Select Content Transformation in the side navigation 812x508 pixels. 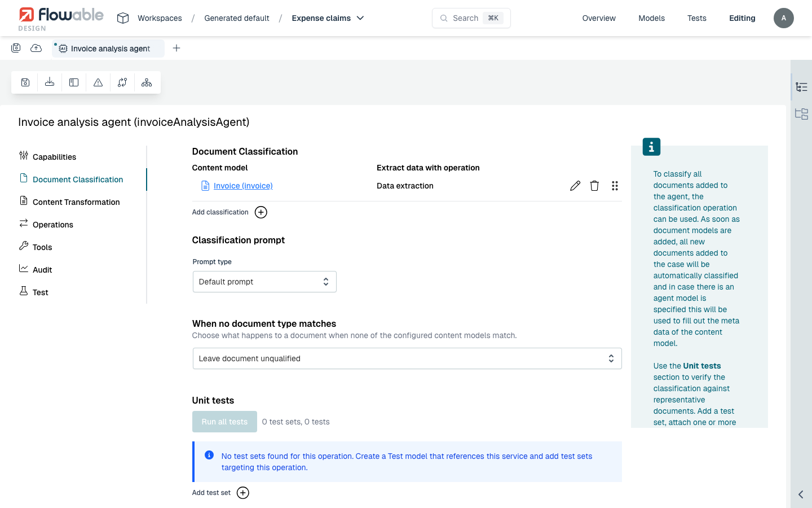[x=76, y=202]
